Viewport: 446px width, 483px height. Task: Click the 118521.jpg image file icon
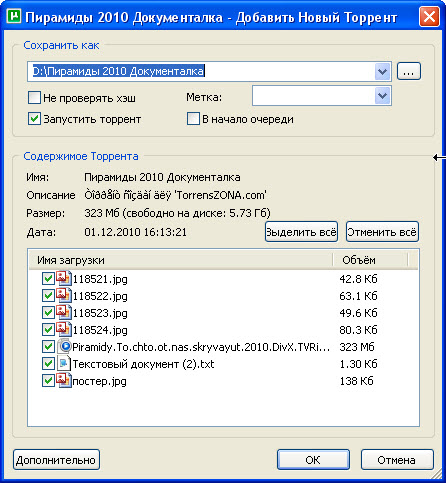coord(64,279)
